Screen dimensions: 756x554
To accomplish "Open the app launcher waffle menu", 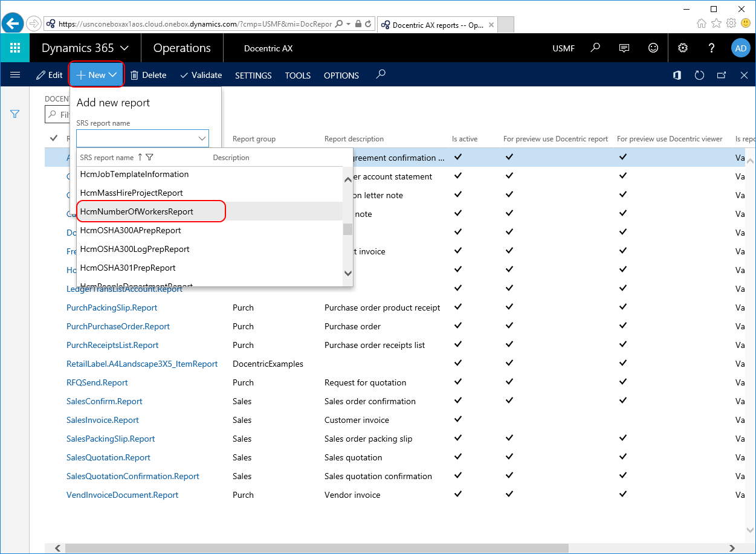I will pyautogui.click(x=15, y=48).
